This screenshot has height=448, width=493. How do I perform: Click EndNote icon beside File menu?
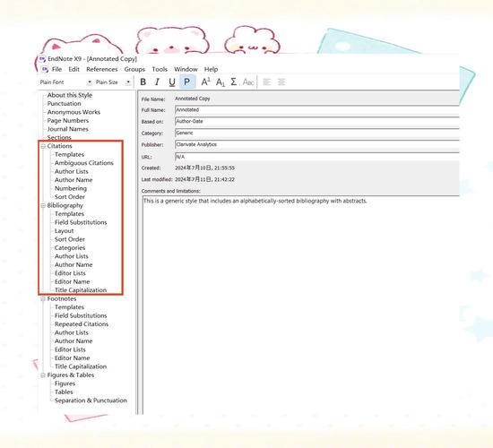click(45, 70)
